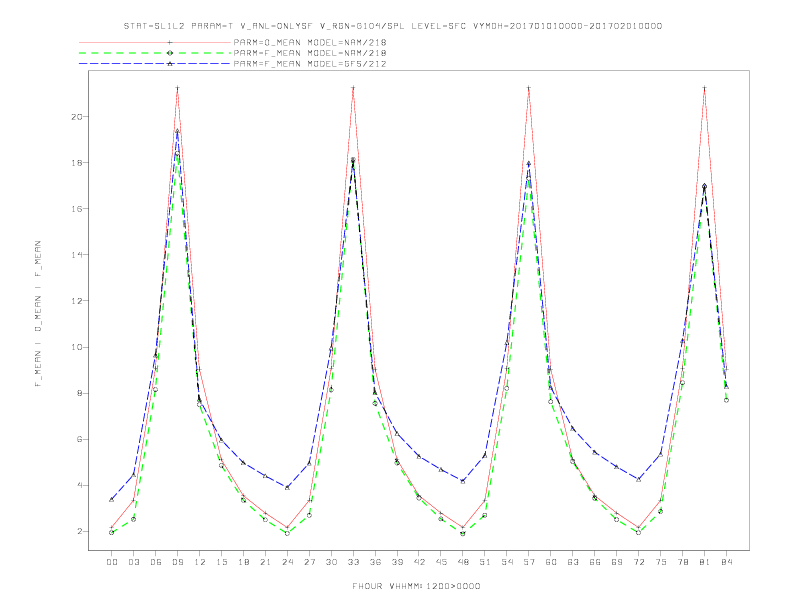Viewport: 792px width, 612px height.
Task: Click x-axis tick label 54
Action: 507,562
